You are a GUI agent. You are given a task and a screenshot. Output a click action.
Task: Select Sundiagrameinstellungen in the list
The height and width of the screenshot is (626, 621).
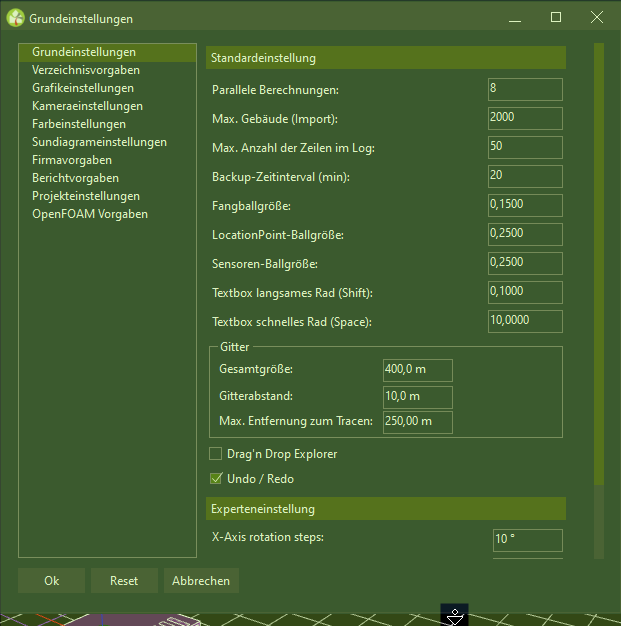point(107,142)
